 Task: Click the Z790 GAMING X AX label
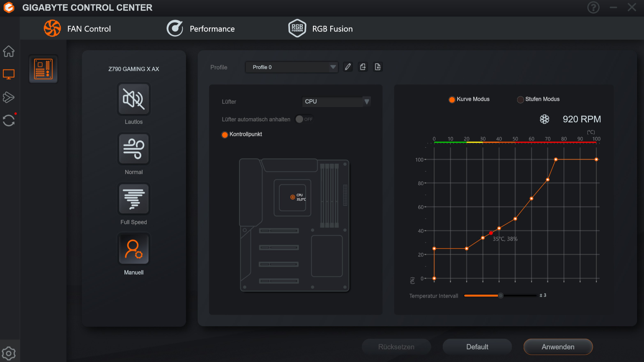pyautogui.click(x=134, y=69)
